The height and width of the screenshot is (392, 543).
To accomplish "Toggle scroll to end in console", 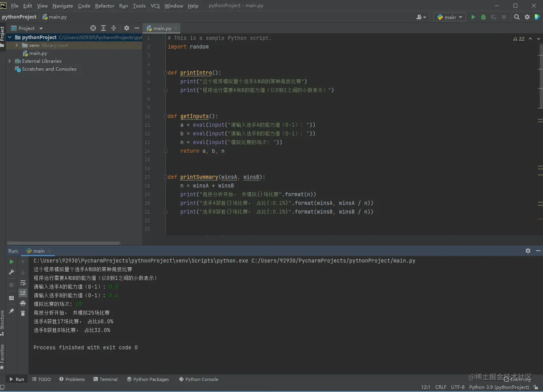I will (23, 293).
